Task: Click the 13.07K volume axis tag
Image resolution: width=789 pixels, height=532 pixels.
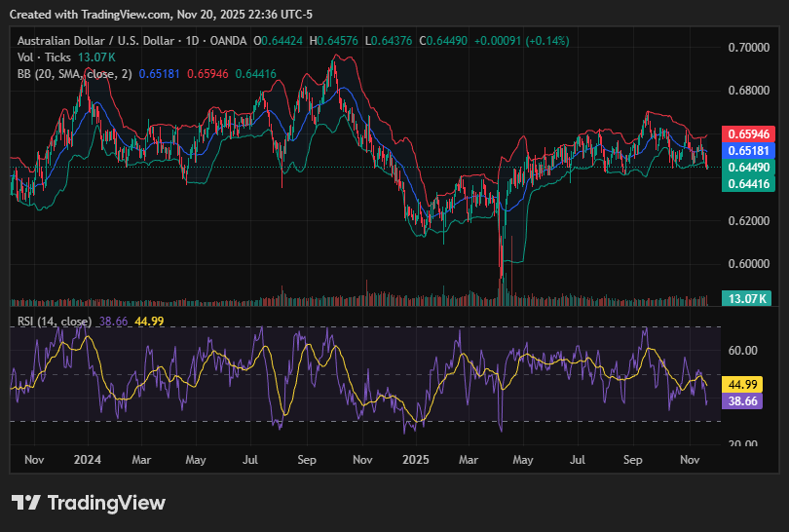Action: (x=745, y=298)
